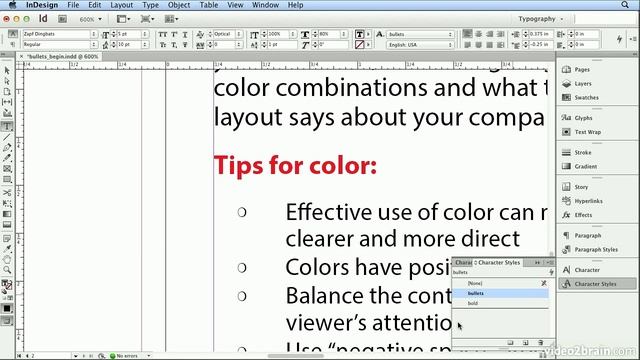The height and width of the screenshot is (360, 640).
Task: Select the Scissors tool
Action: [7, 192]
